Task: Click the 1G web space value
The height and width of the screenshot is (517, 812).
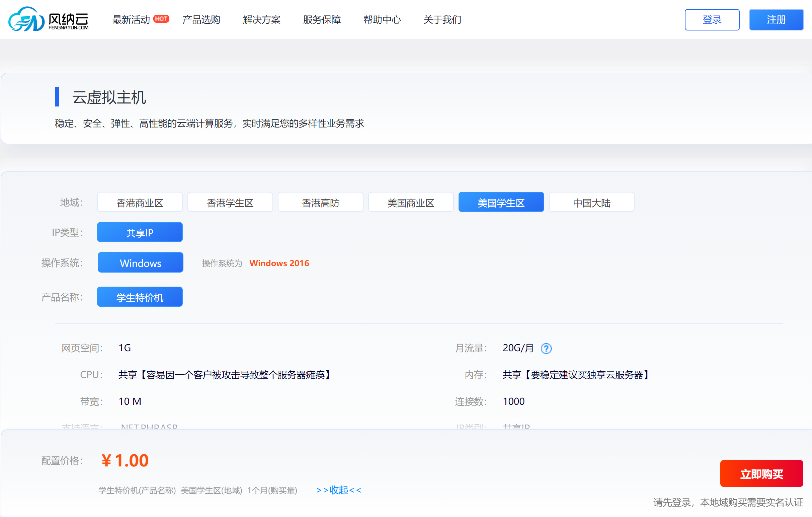Action: point(125,348)
